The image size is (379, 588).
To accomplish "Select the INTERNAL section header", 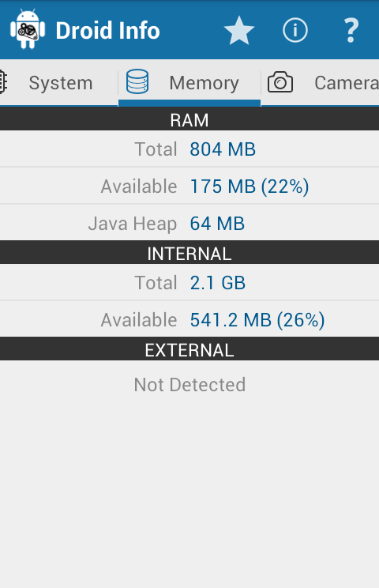I will coord(189,253).
